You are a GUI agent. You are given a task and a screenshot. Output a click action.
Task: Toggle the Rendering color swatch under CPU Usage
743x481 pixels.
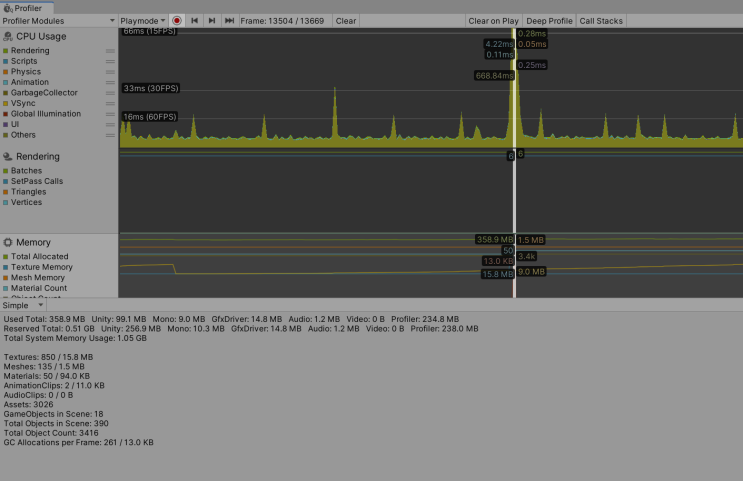pyautogui.click(x=6, y=51)
